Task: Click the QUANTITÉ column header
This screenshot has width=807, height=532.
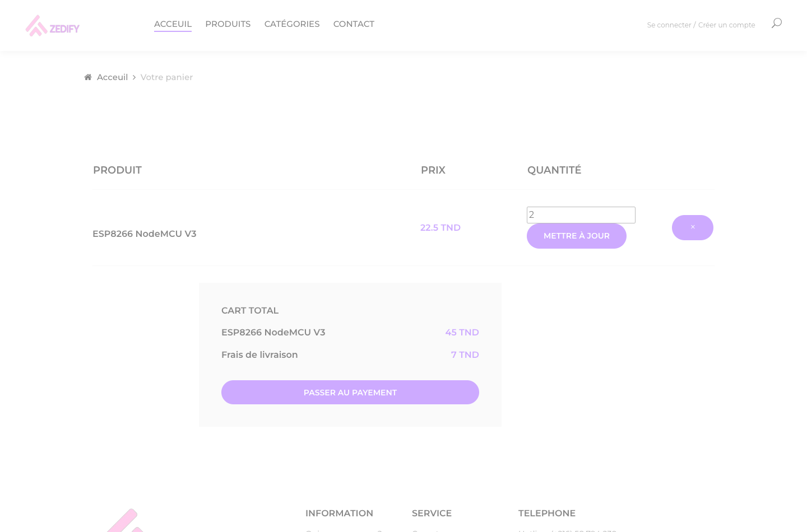Action: coord(554,170)
